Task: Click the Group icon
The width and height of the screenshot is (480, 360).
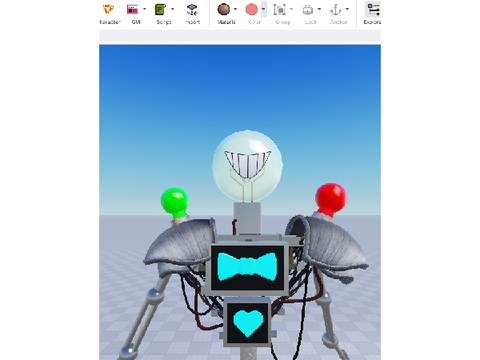Action: point(279,10)
